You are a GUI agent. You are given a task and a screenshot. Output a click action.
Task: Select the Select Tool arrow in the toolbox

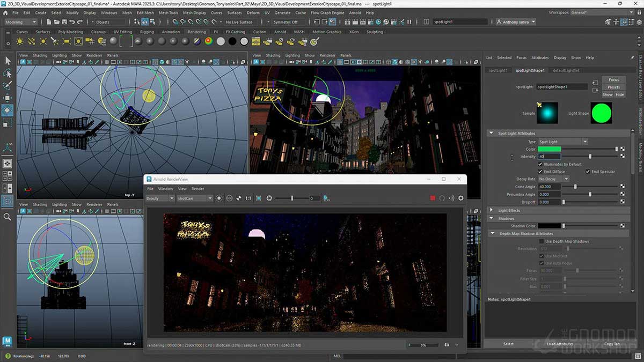pos(8,61)
